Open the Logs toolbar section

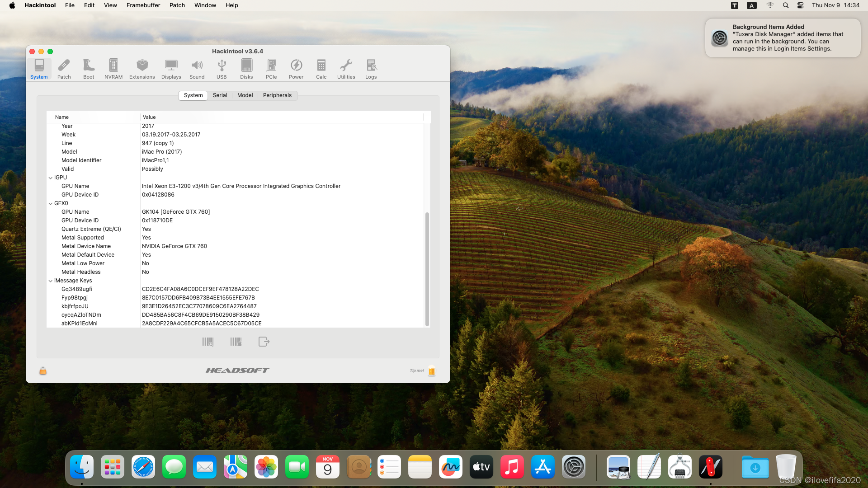(x=371, y=69)
